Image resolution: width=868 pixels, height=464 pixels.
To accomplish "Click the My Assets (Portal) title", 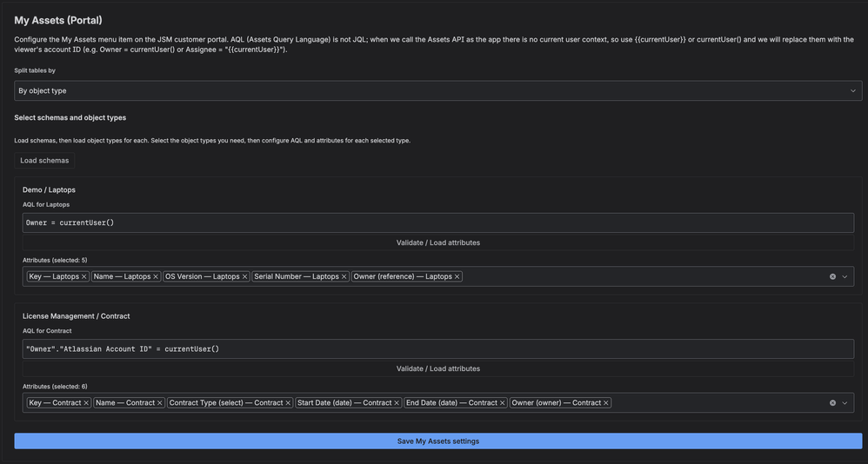I will tap(58, 20).
